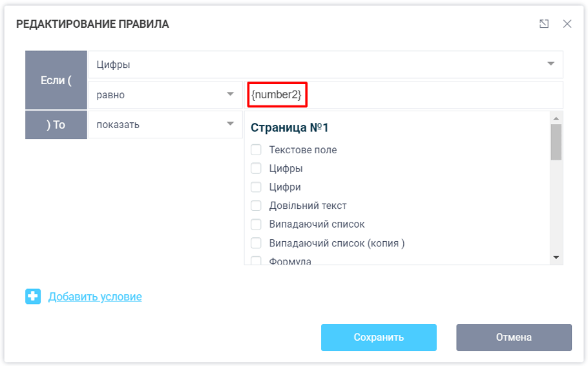Toggle the Випадаючий список (копия) checkbox
This screenshot has width=588, height=366.
256,243
